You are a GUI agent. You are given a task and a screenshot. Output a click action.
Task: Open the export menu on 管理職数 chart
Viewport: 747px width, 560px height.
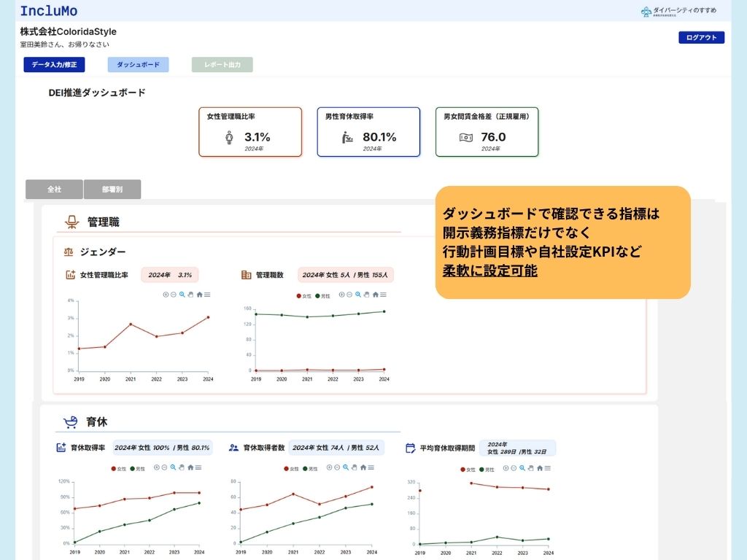[383, 295]
